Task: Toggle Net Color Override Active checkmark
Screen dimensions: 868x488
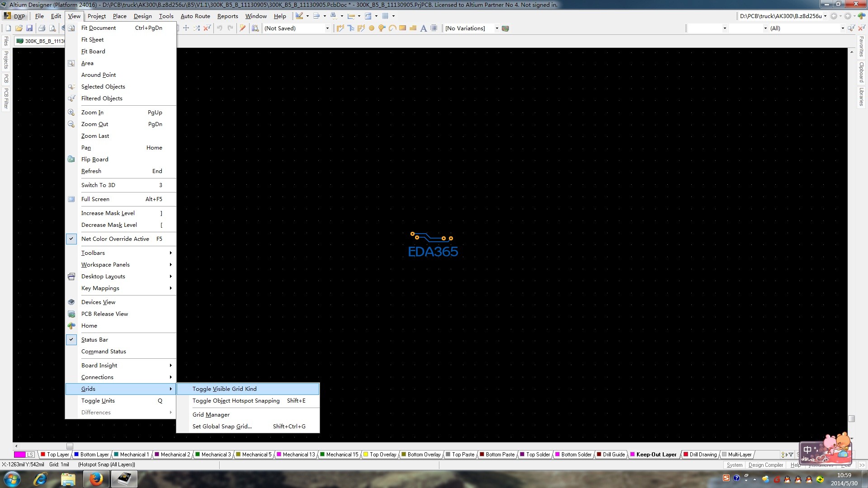Action: [115, 239]
